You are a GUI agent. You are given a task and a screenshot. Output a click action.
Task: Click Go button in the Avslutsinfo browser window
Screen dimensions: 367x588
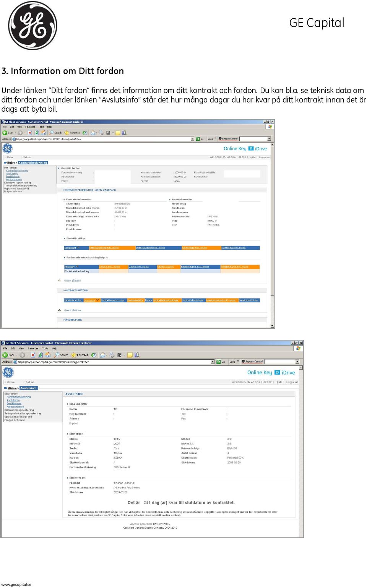click(x=221, y=362)
